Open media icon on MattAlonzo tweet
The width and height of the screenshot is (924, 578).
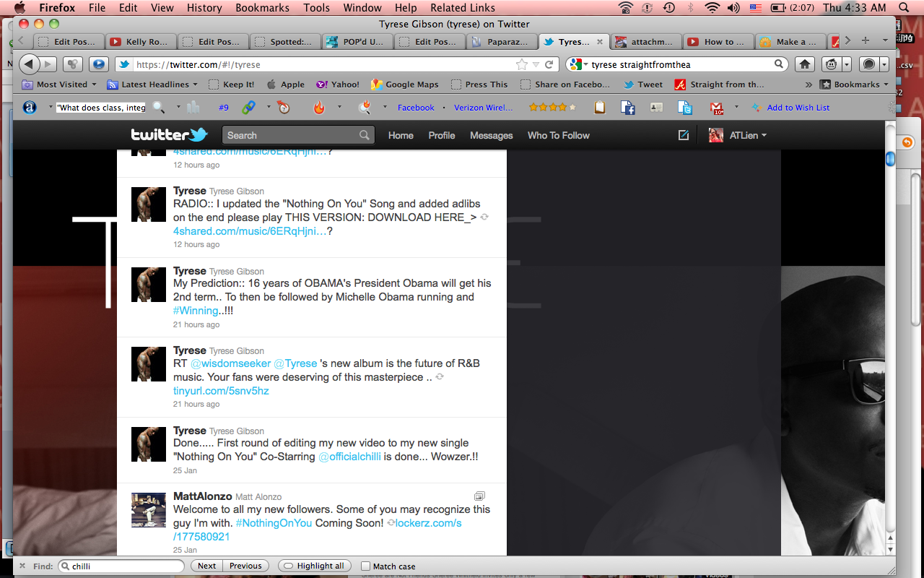(x=479, y=496)
